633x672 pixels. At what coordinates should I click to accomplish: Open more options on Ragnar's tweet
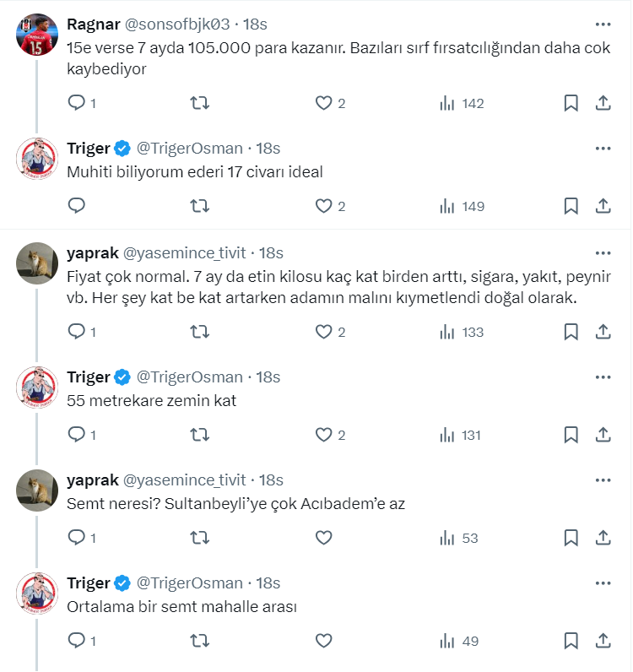(x=603, y=24)
